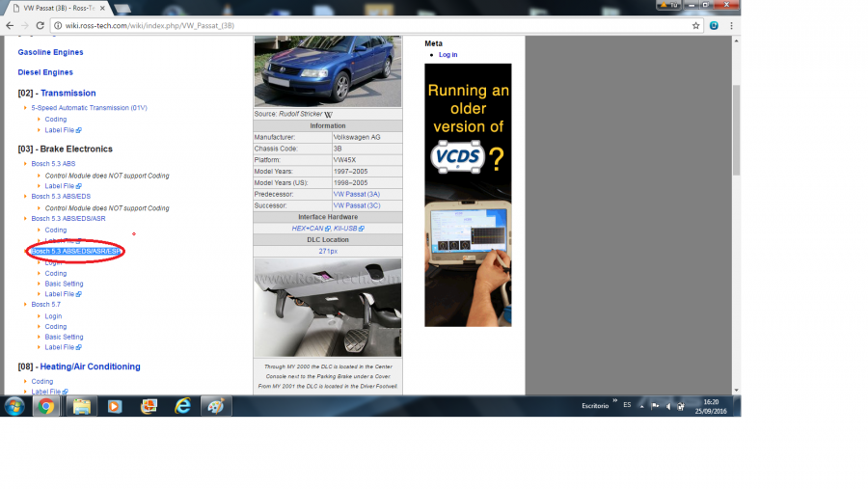Image resolution: width=868 pixels, height=489 pixels.
Task: Open Chrome three-dot menu
Action: tap(731, 25)
